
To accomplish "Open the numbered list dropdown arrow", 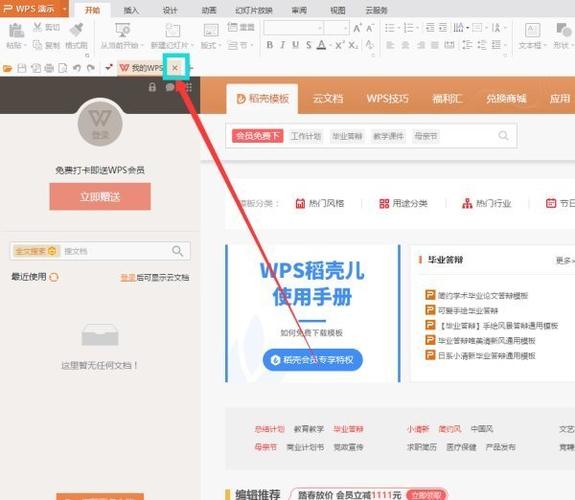I will coord(417,28).
